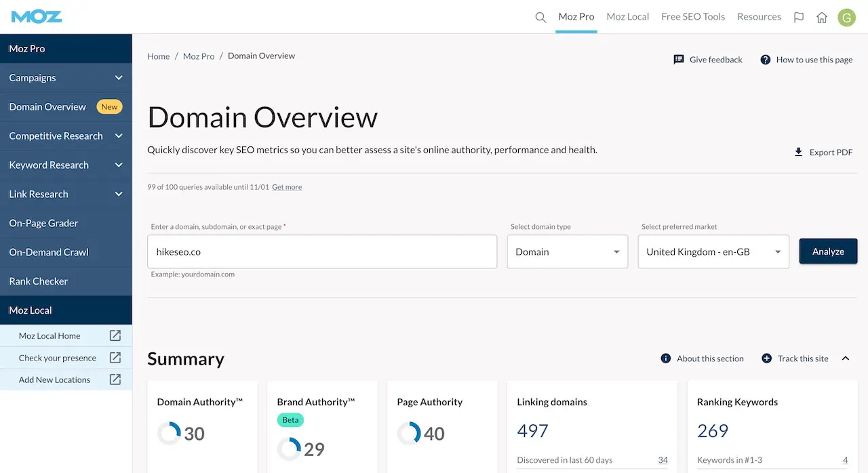The image size is (868, 473).
Task: Open On-Page Grader in sidebar
Action: [x=66, y=223]
